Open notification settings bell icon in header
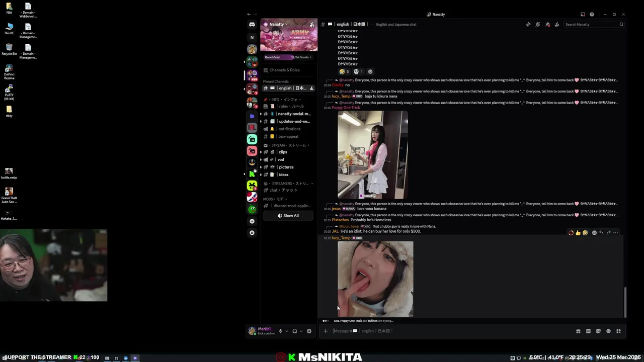This screenshot has height=362, width=644. pos(537,24)
